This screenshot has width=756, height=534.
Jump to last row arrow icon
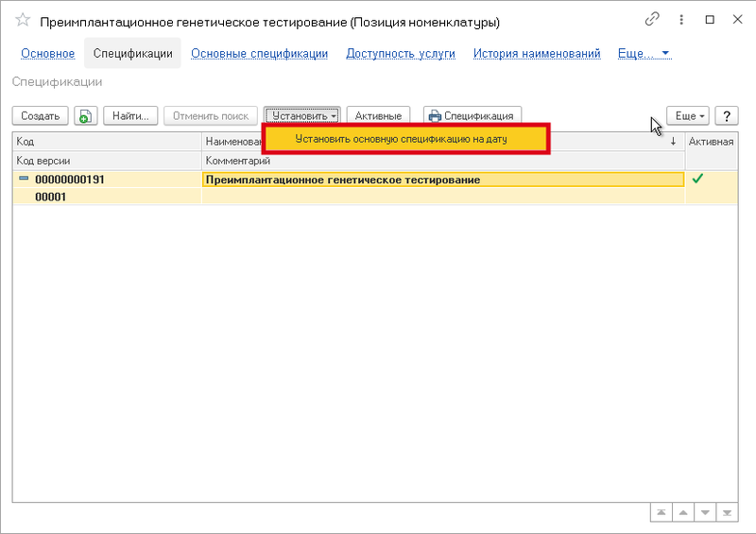(x=728, y=511)
